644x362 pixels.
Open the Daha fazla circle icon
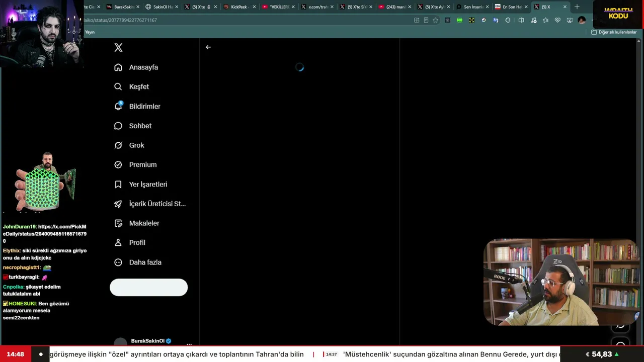[118, 262]
